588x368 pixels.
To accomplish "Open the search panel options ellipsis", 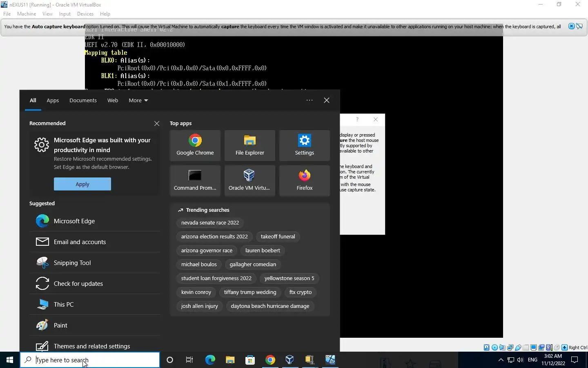I will 310,100.
